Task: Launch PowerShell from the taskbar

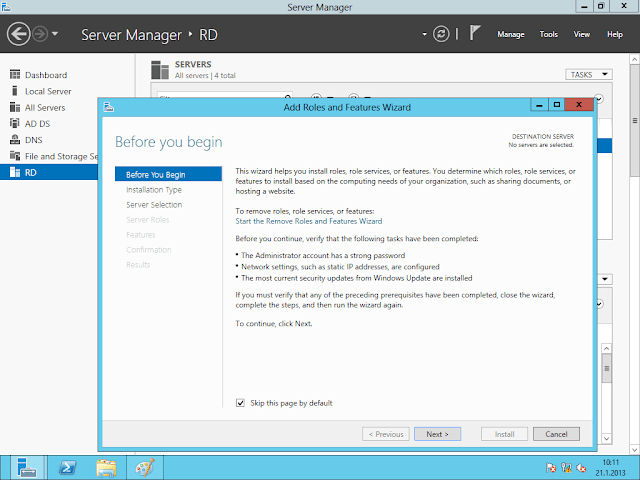Action: click(66, 466)
